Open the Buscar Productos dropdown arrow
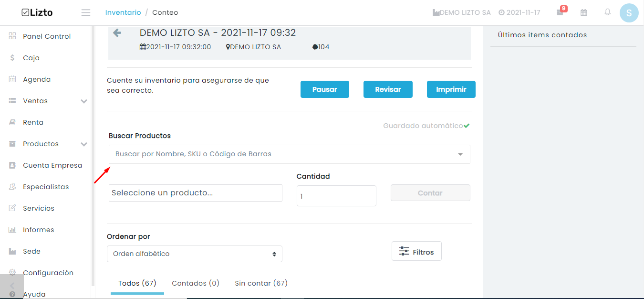 pyautogui.click(x=460, y=154)
